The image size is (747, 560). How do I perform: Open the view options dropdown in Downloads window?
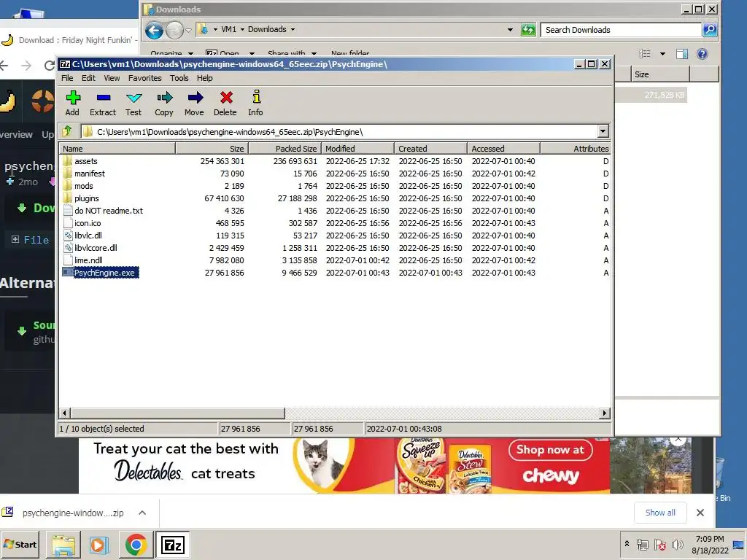point(662,54)
